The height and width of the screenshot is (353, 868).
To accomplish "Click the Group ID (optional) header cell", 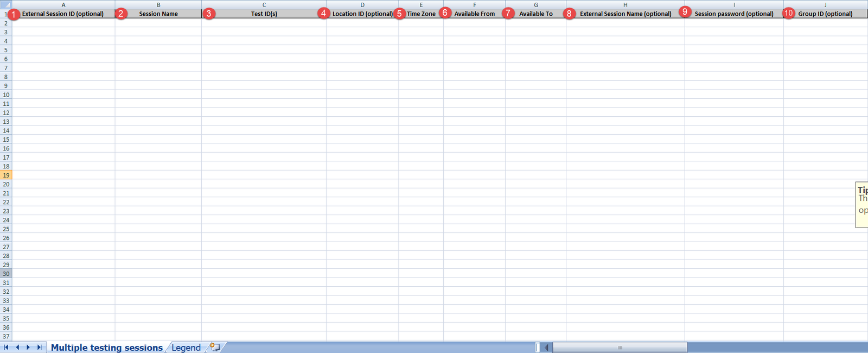I will point(825,14).
